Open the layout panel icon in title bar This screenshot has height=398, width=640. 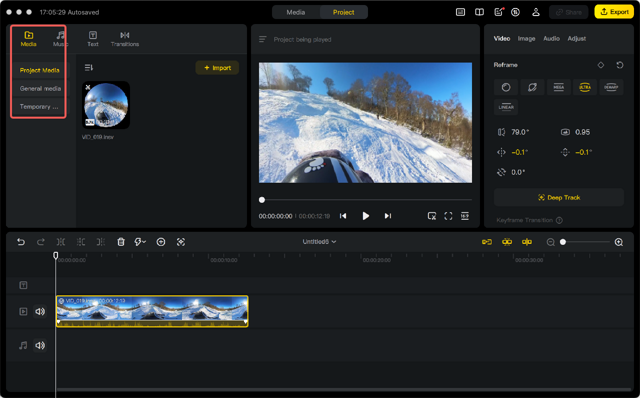click(x=460, y=12)
